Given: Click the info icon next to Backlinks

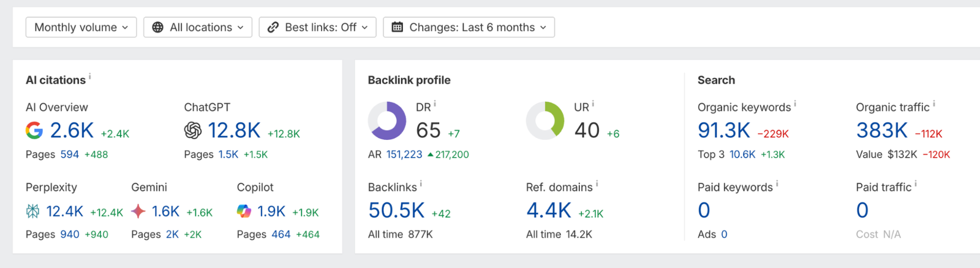Looking at the screenshot, I should click(x=421, y=184).
